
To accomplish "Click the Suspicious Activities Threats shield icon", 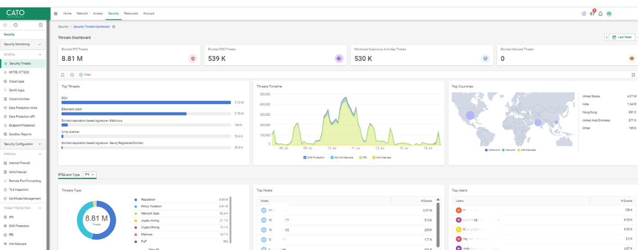I will 485,58.
